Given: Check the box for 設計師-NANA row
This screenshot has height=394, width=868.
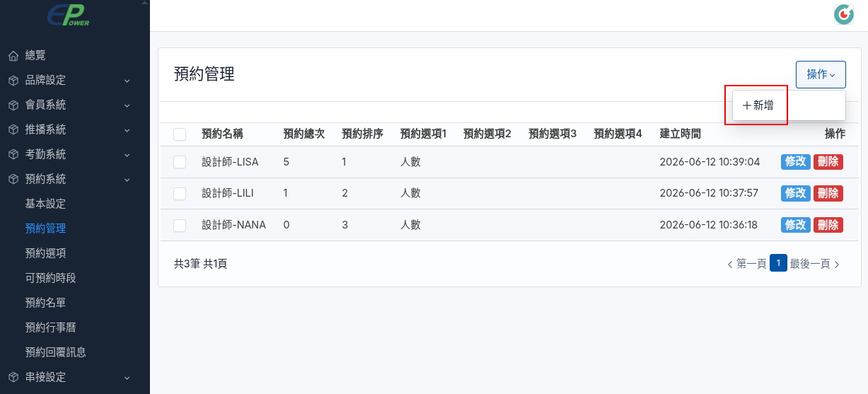Looking at the screenshot, I should coord(180,225).
